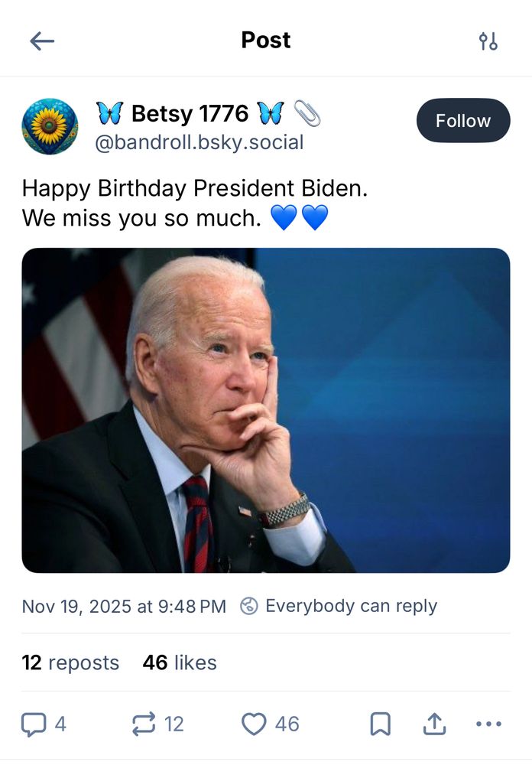Image resolution: width=532 pixels, height=765 pixels.
Task: Tap the reply speech bubble icon
Action: click(x=33, y=724)
